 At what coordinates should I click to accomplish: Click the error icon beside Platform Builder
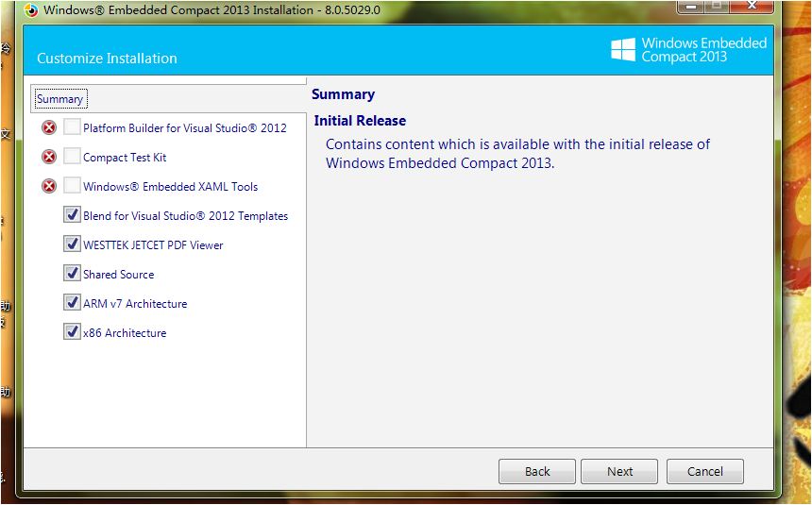click(49, 127)
